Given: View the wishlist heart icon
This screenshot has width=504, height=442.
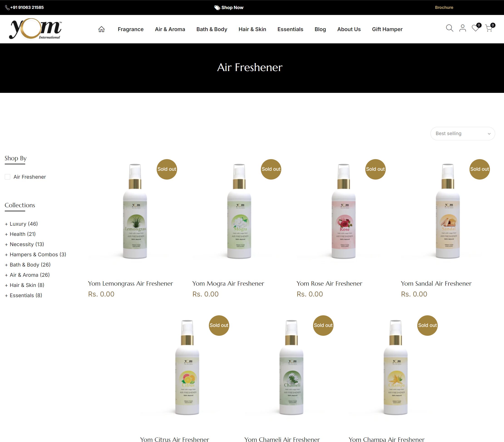Looking at the screenshot, I should 476,28.
